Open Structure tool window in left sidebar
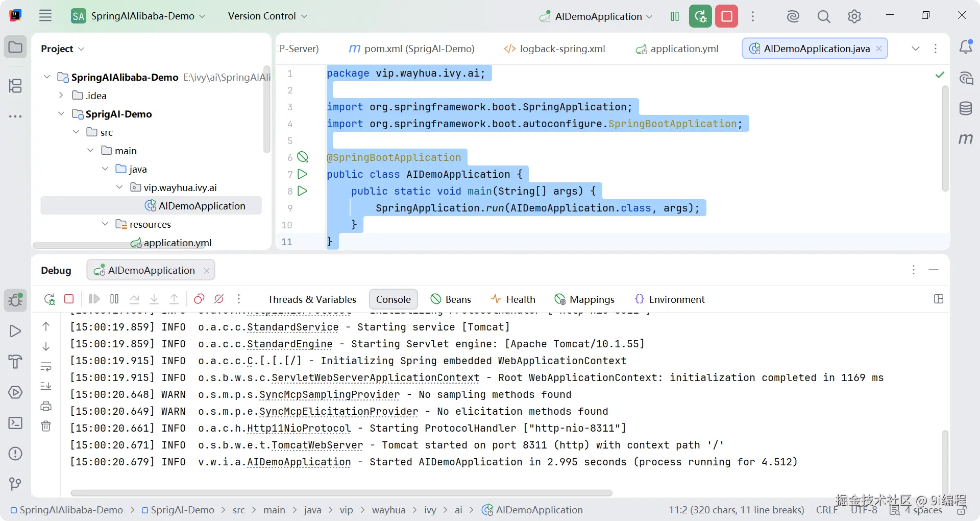The height and width of the screenshot is (521, 980). click(x=15, y=85)
